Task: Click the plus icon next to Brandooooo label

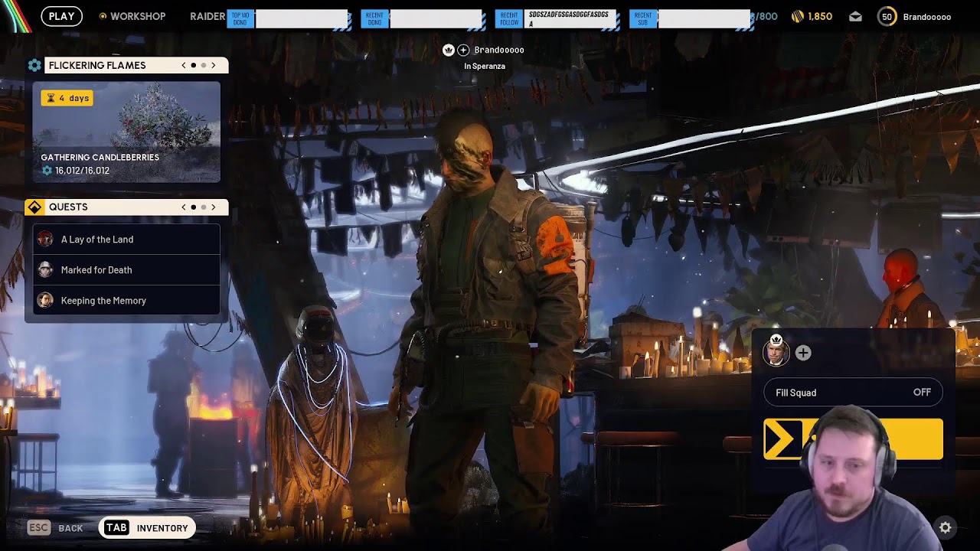Action: click(463, 51)
